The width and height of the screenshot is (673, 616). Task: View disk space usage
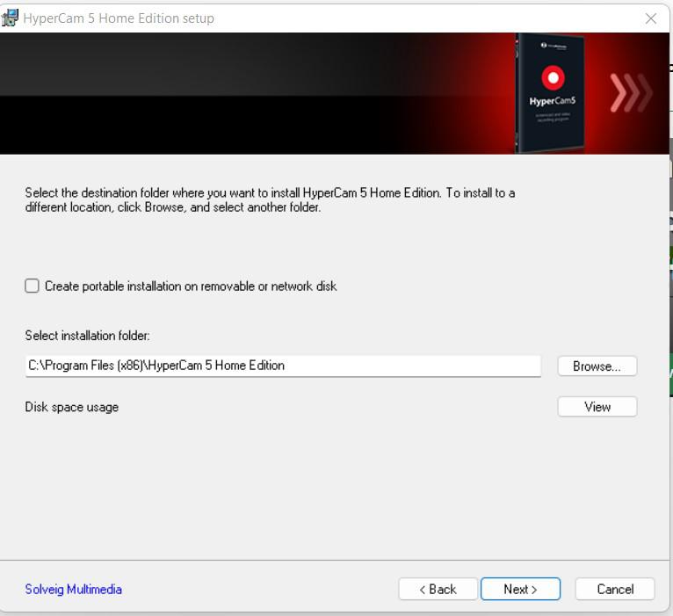pos(597,407)
